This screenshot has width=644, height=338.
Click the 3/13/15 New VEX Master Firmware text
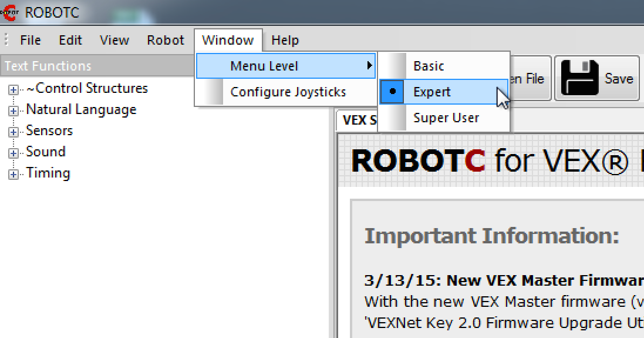(x=504, y=280)
